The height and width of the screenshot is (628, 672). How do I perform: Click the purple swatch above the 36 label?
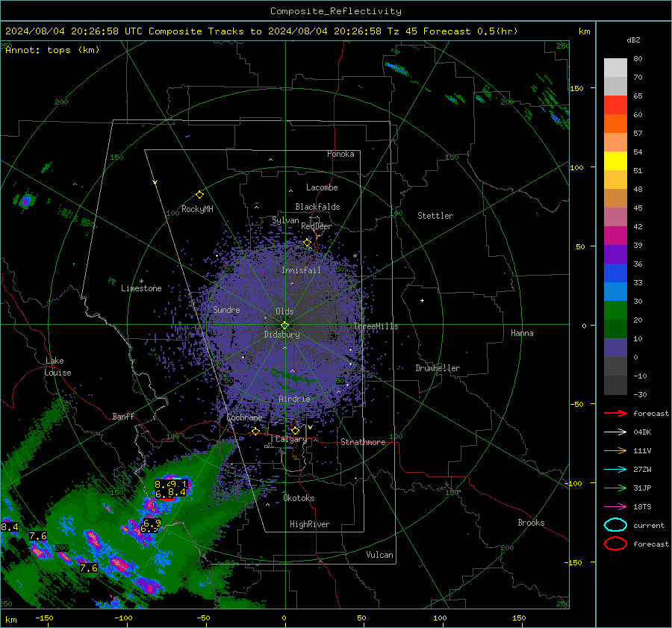(615, 254)
